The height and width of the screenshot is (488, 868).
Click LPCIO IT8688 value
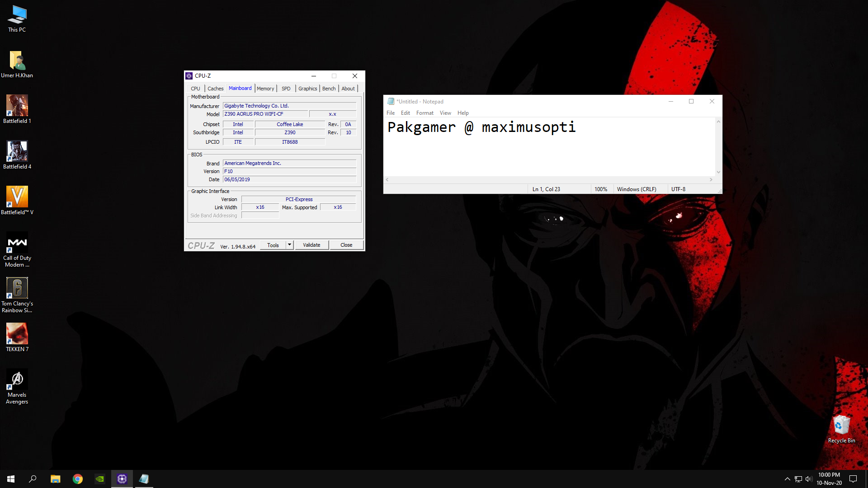coord(290,142)
